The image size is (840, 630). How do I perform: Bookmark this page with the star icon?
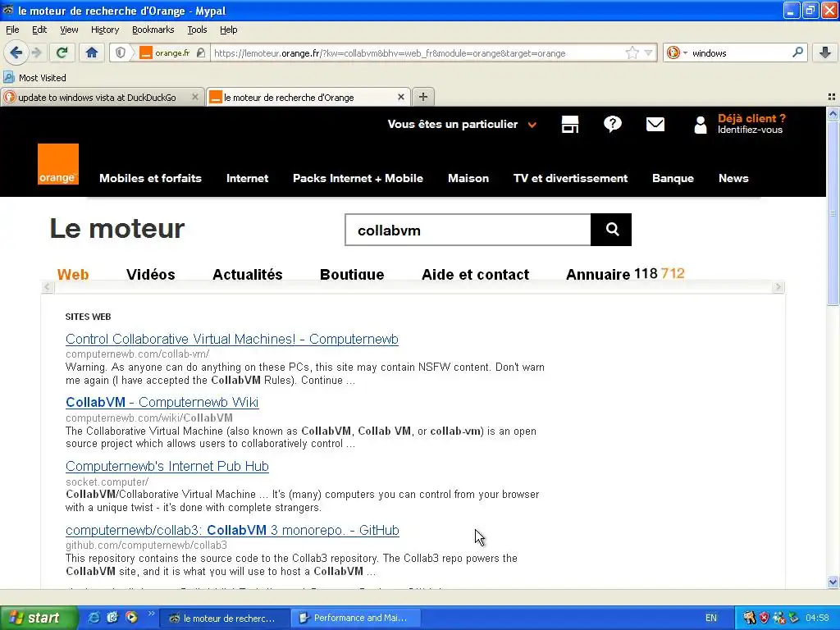point(632,52)
